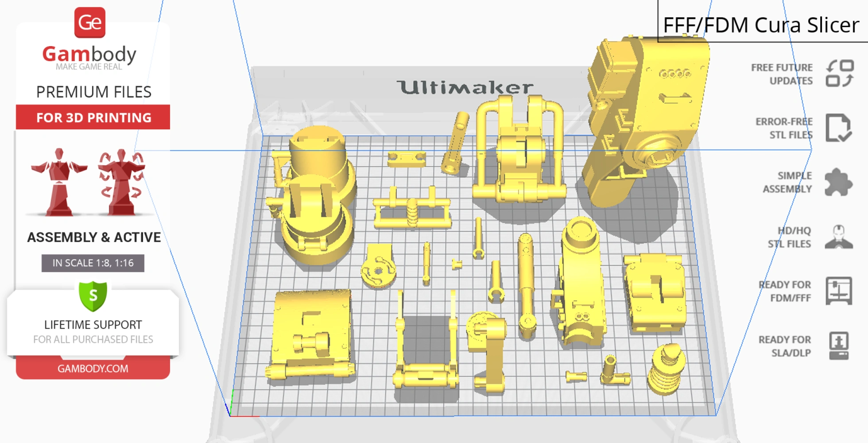
Task: Click the rotating red statue with arrows
Action: [121, 183]
